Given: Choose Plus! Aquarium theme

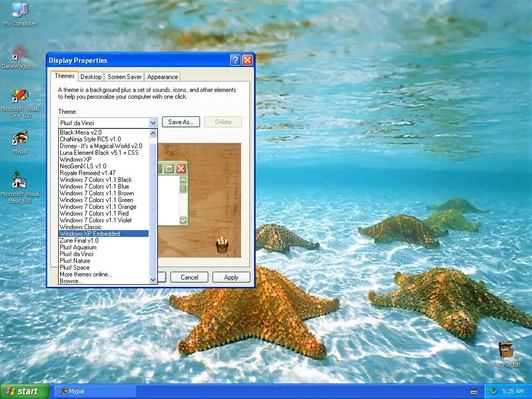Looking at the screenshot, I should pos(104,247).
